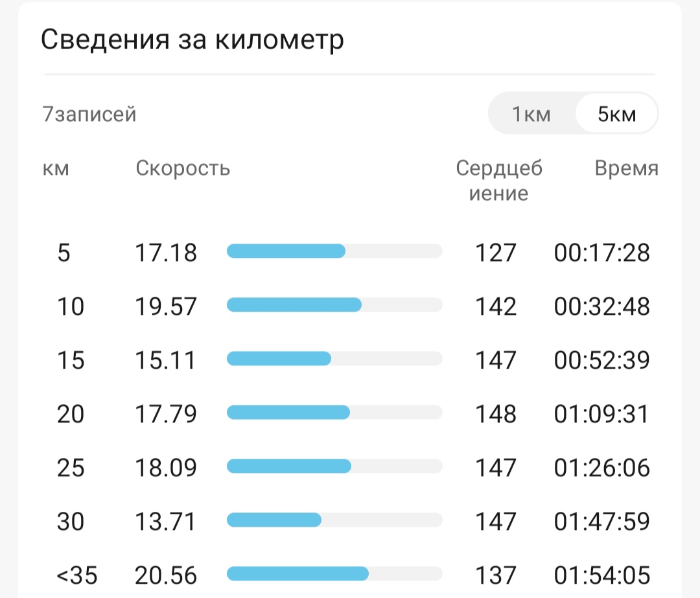The width and height of the screenshot is (700, 598).
Task: Tap the 15.11 speed bar
Action: coord(334,359)
